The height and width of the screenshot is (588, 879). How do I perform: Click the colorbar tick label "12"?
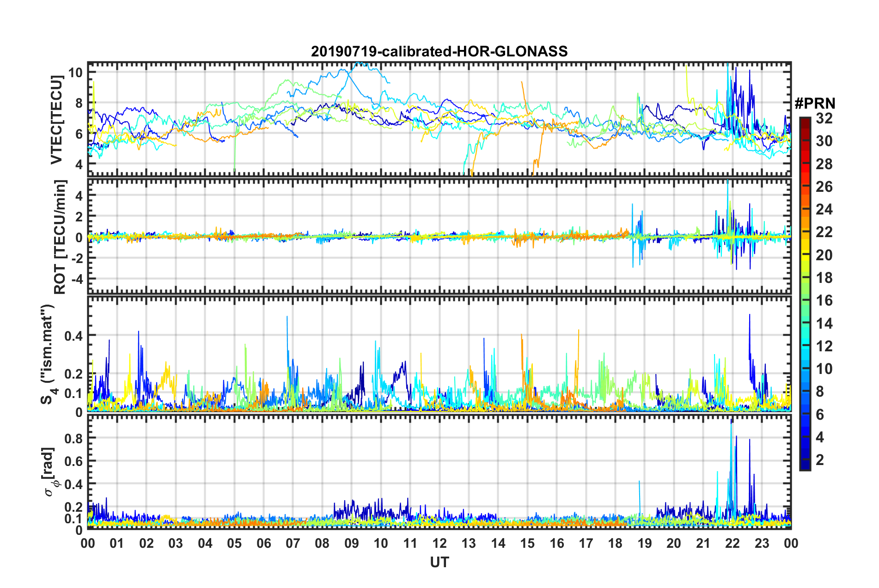tap(824, 346)
